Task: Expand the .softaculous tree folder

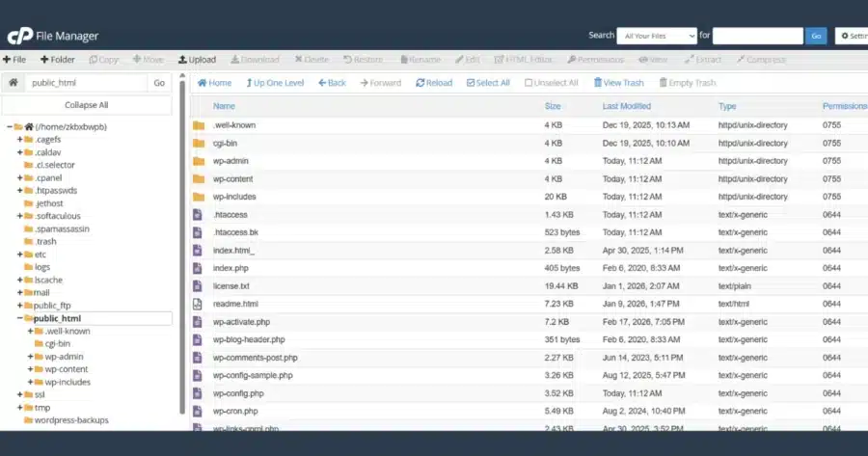Action: tap(20, 216)
